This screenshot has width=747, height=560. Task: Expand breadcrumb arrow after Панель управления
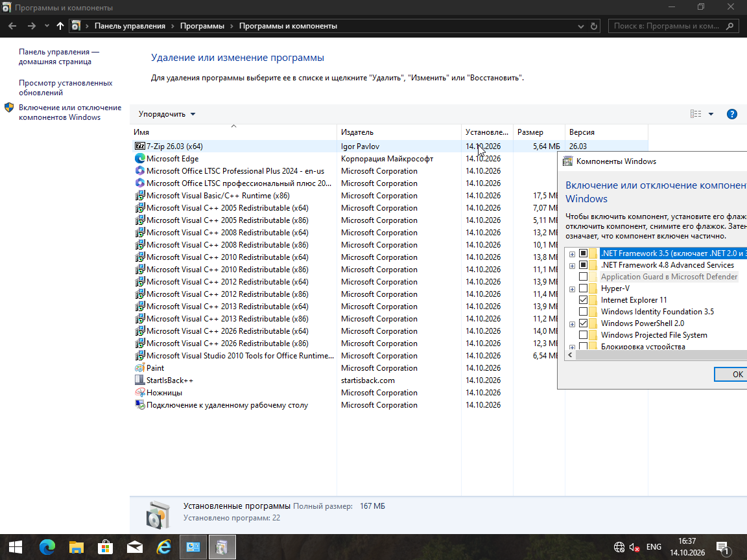173,26
